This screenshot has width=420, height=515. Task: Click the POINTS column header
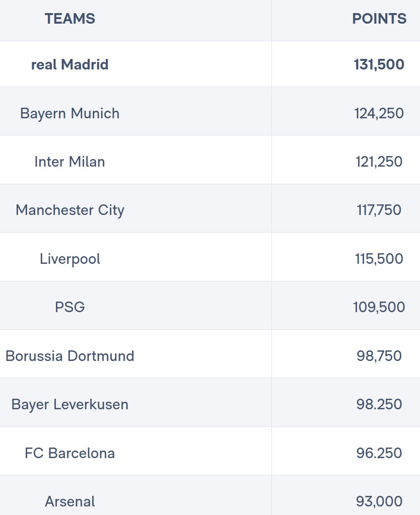[x=379, y=19]
